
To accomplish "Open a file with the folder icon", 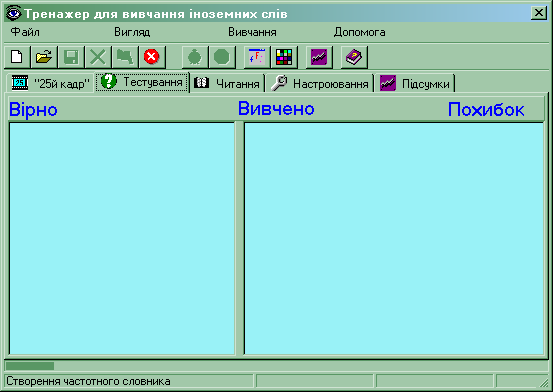I will tap(44, 57).
